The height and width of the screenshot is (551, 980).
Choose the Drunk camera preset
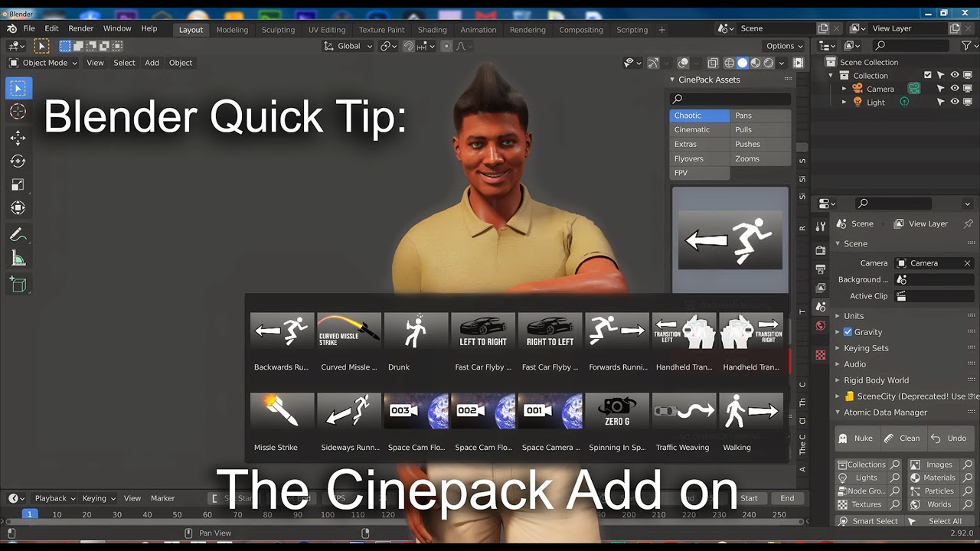[416, 342]
